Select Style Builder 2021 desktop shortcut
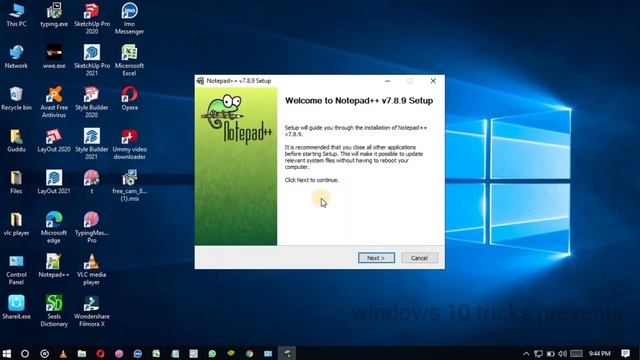Screen dimensions: 640x360 (x=92, y=144)
